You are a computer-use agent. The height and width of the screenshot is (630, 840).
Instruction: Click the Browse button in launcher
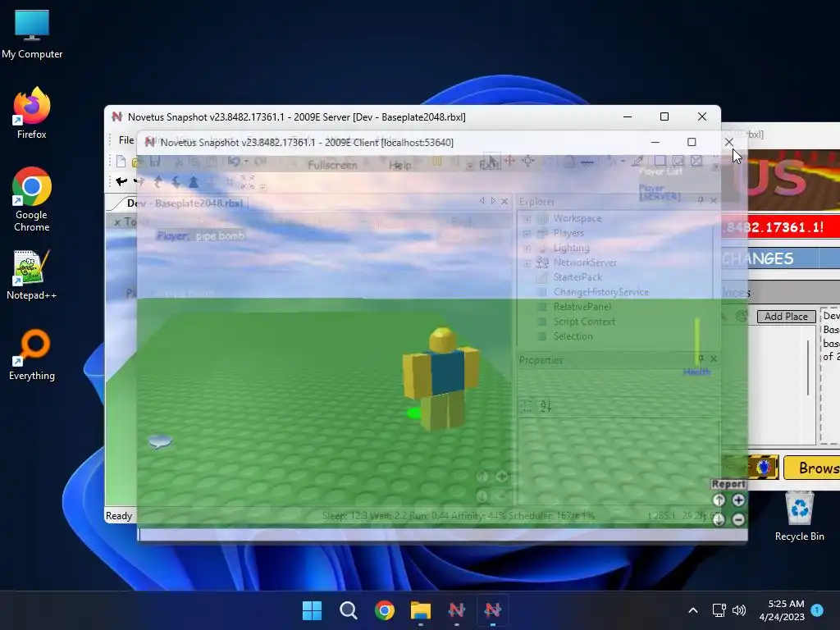tap(812, 468)
